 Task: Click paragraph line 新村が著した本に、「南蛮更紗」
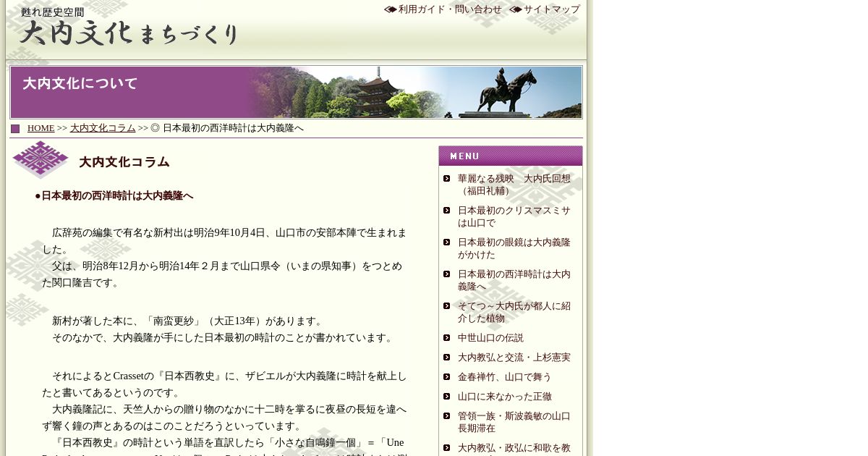187,321
